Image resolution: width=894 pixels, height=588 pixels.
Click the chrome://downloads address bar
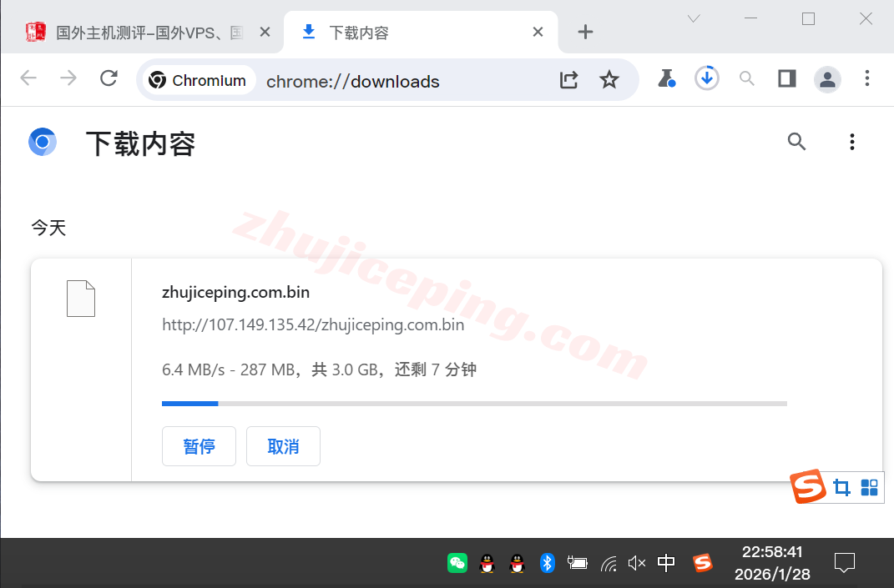click(352, 81)
